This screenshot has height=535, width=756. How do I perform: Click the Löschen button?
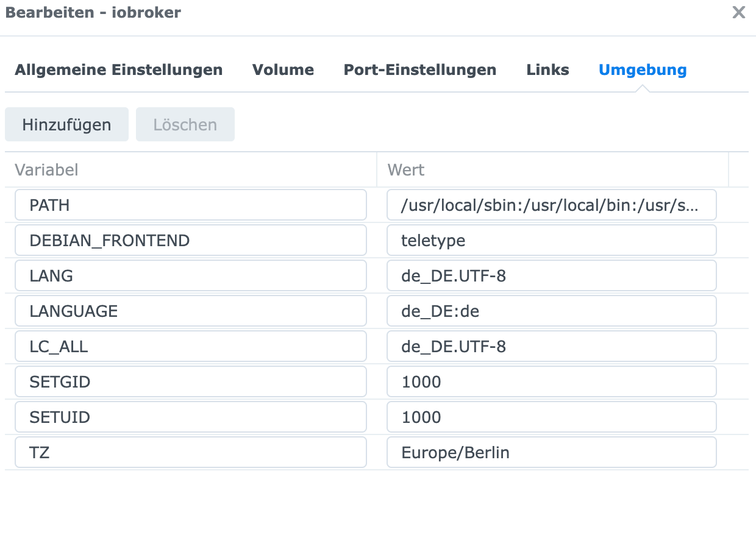pyautogui.click(x=185, y=125)
